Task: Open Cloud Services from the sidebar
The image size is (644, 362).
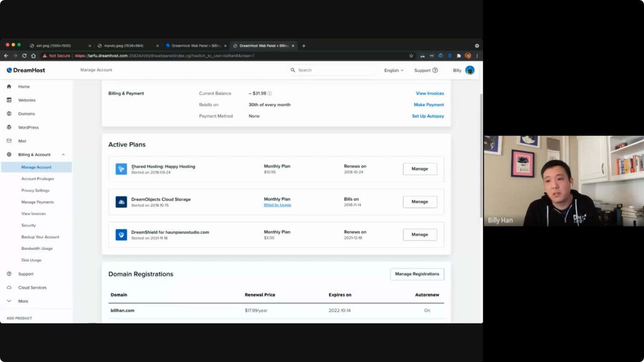Action: 32,288
